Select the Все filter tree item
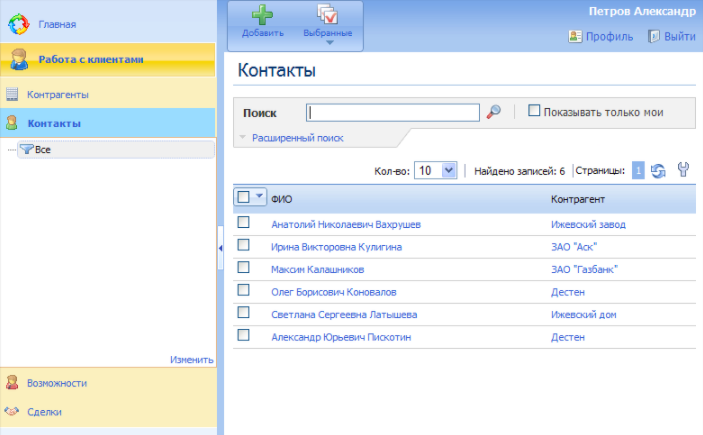This screenshot has height=435, width=703. 42,150
